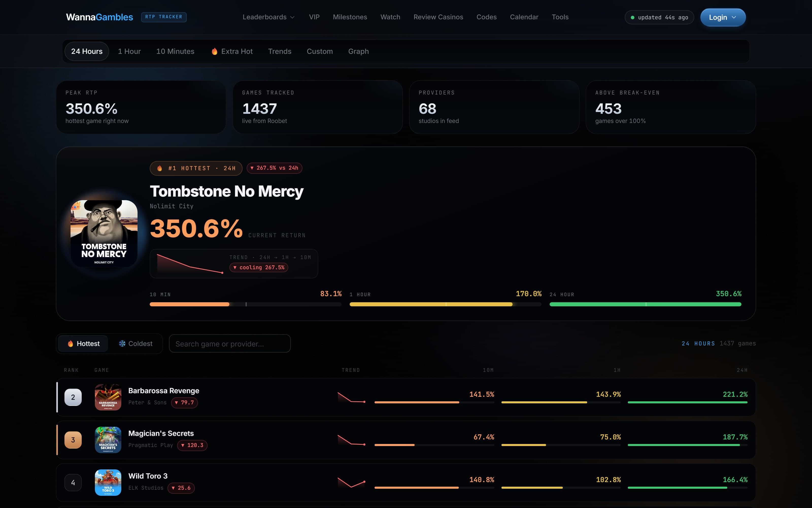Switch to the 1 Hour tab

129,51
